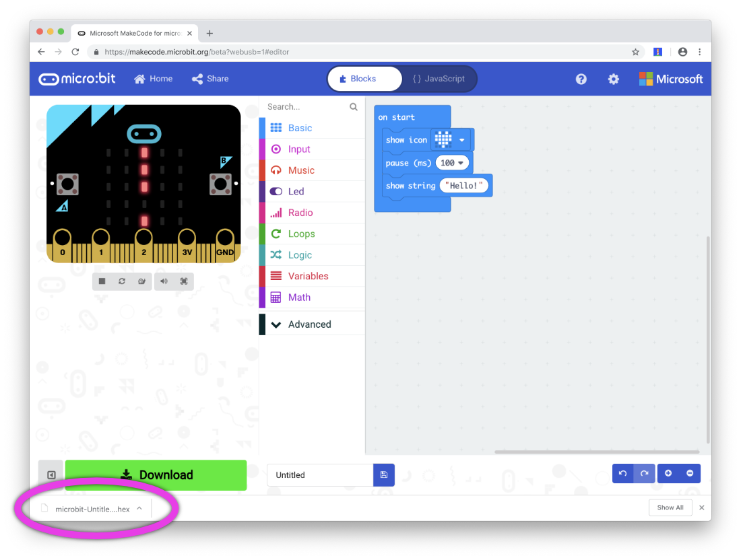Click Show All in the downloads bar

pos(670,508)
